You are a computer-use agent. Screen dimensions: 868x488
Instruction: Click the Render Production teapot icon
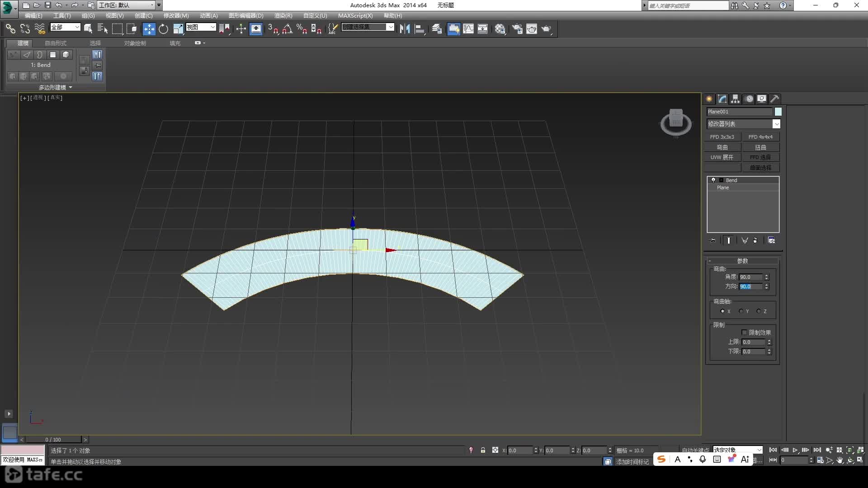[547, 29]
